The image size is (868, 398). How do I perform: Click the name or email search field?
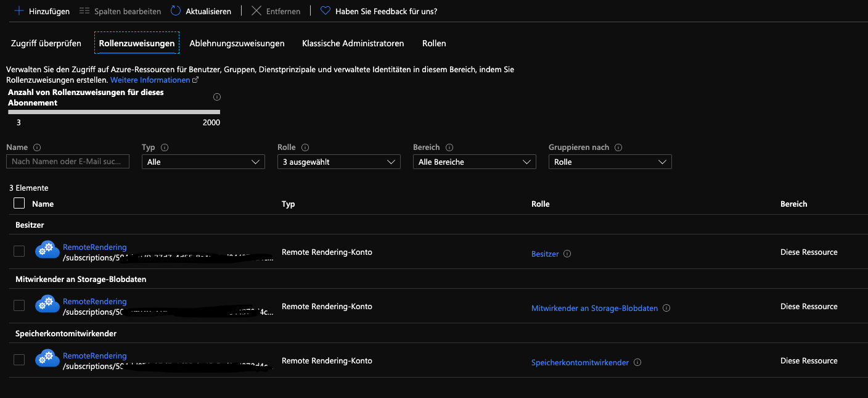coord(67,161)
